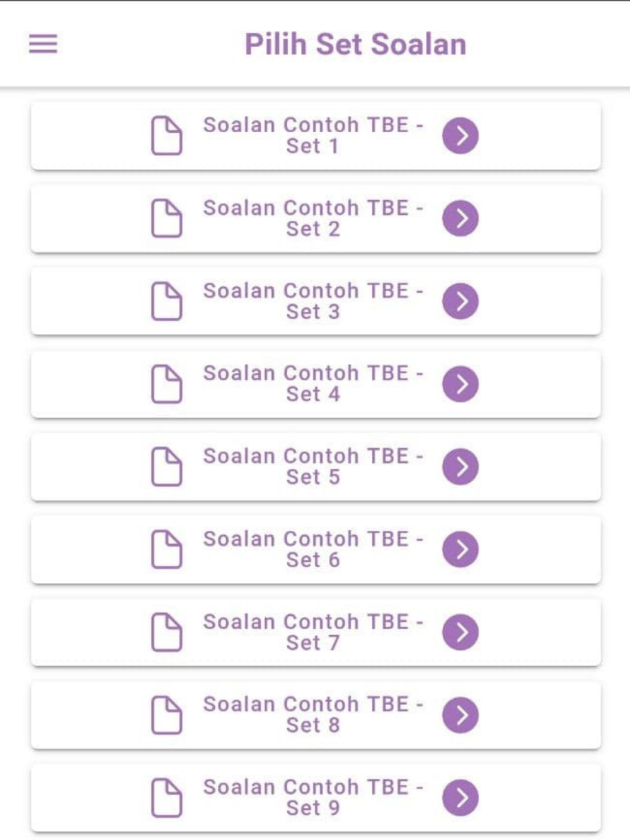Click the document icon for Set 6
This screenshot has height=840, width=630.
pyautogui.click(x=167, y=550)
